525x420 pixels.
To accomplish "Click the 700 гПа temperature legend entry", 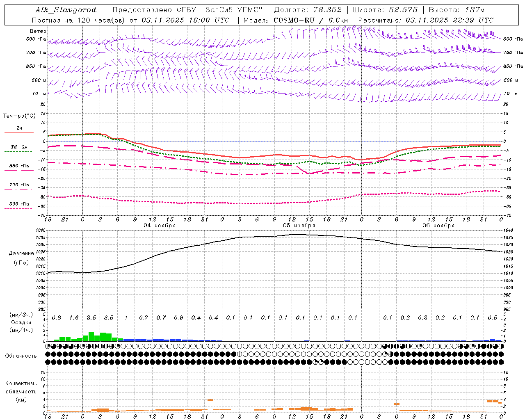I will click(x=19, y=185).
